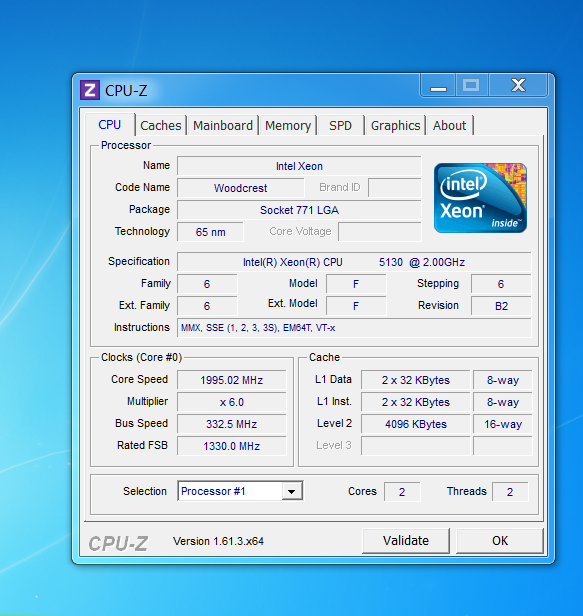Click the Intel Xeon inside logo
This screenshot has width=583, height=616.
point(480,198)
